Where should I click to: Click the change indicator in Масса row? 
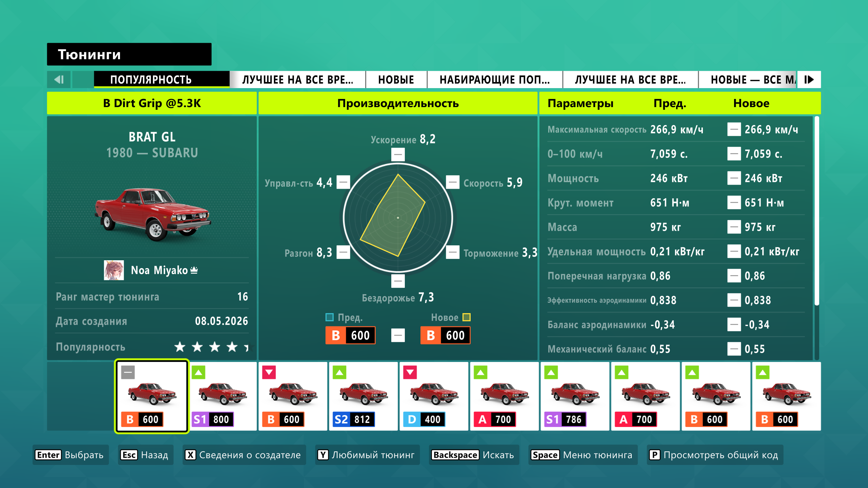[x=734, y=227]
